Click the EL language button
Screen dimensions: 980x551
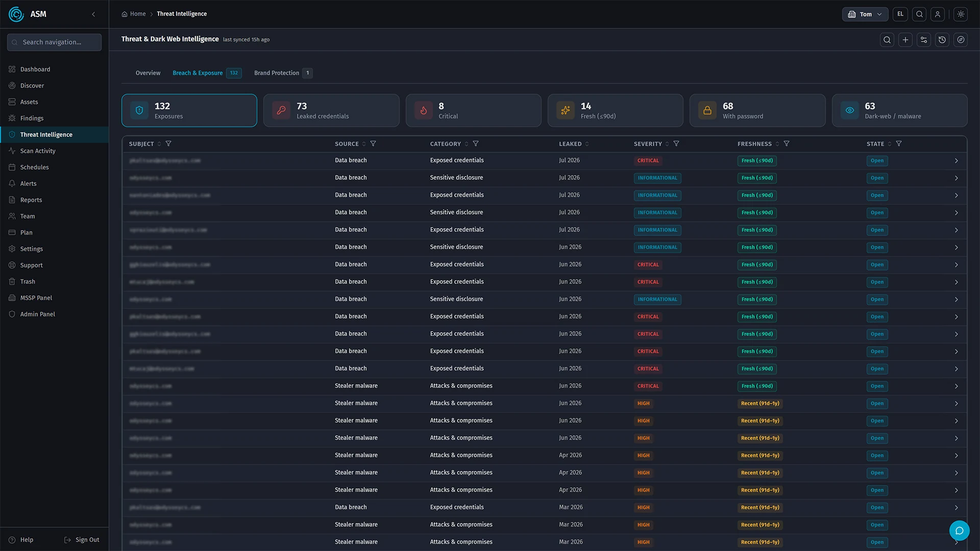pos(900,14)
